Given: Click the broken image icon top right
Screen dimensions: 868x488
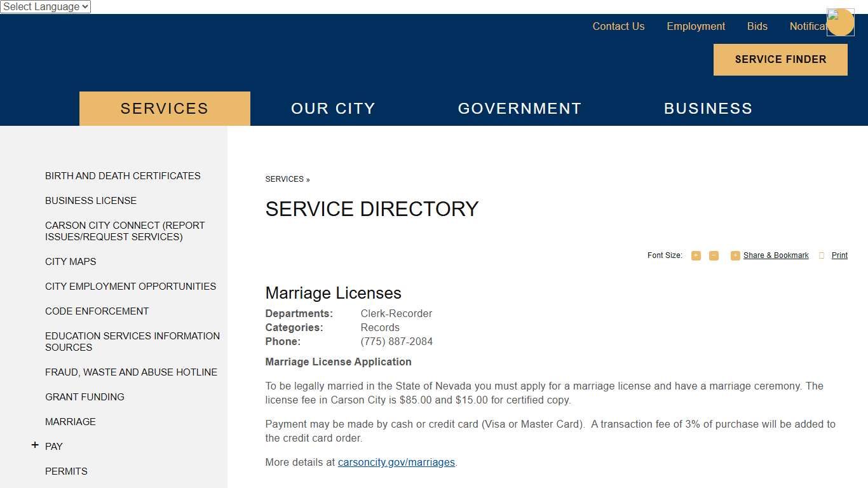Looking at the screenshot, I should 832,13.
